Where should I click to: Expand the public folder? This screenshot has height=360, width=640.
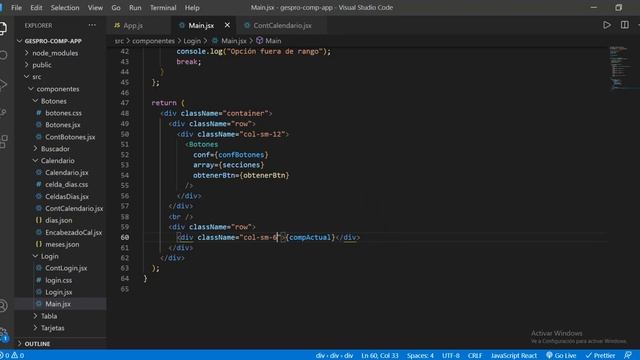coord(60,65)
